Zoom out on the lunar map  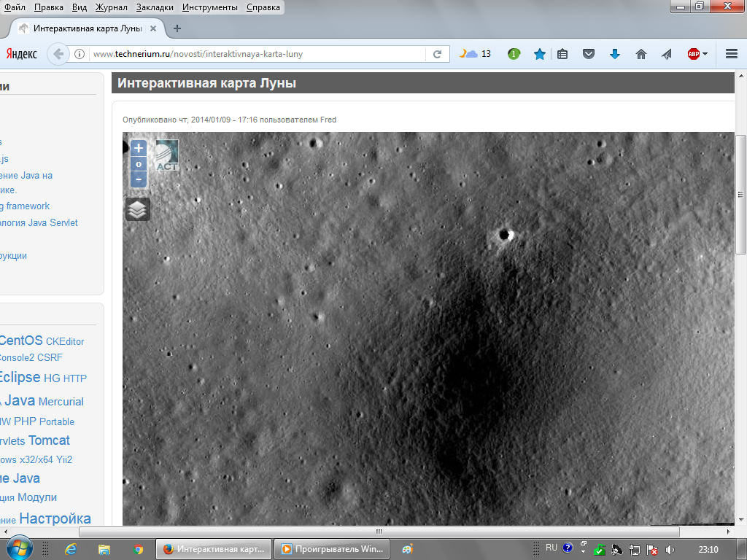coord(139,179)
